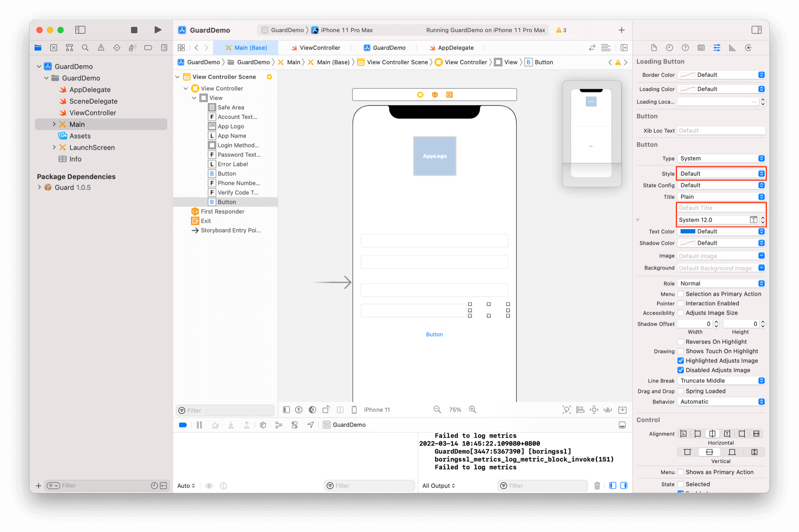Image resolution: width=799 pixels, height=532 pixels.
Task: Enable Reverses On Highlight checkbox
Action: (681, 342)
